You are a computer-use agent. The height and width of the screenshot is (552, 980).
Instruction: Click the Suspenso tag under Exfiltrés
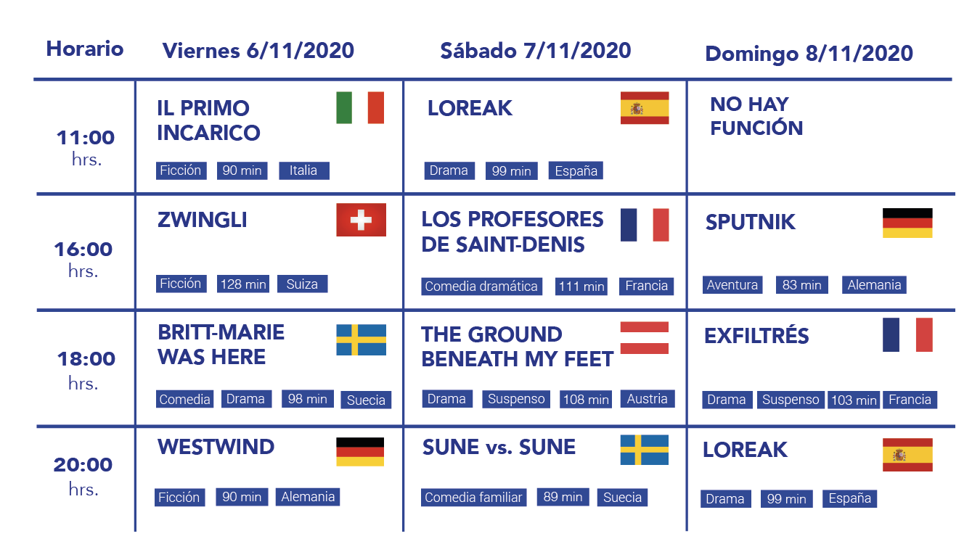point(791,400)
